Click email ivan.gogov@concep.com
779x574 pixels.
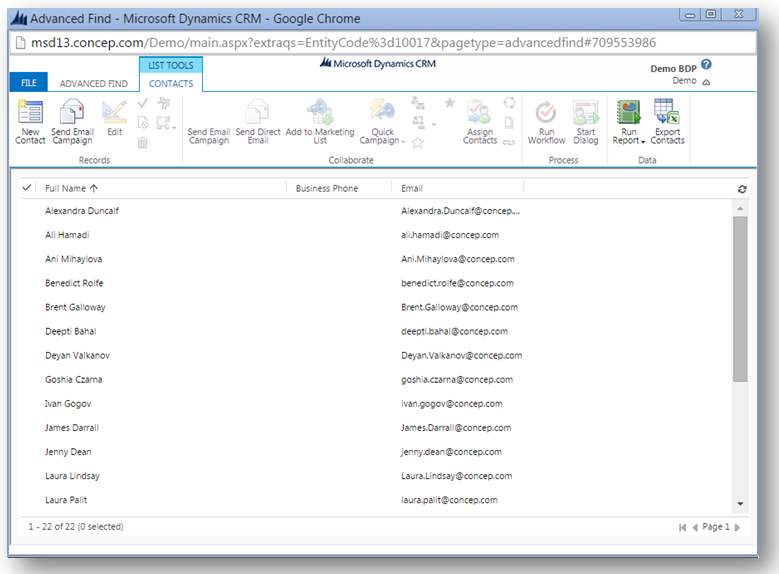[452, 404]
